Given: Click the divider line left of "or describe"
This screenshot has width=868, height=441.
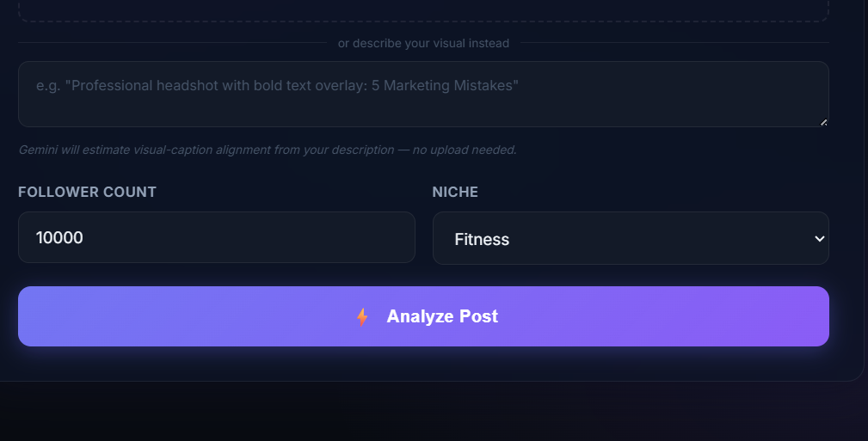Looking at the screenshot, I should pyautogui.click(x=172, y=43).
